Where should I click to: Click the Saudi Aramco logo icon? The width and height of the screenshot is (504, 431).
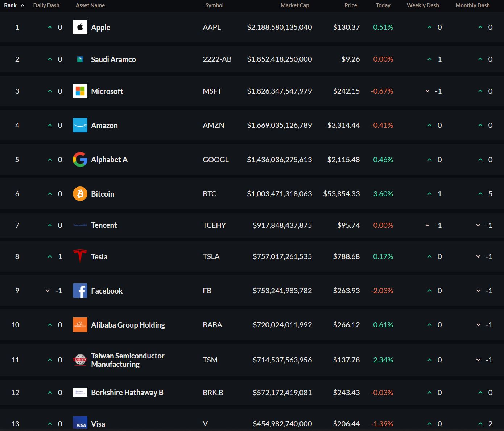point(80,59)
